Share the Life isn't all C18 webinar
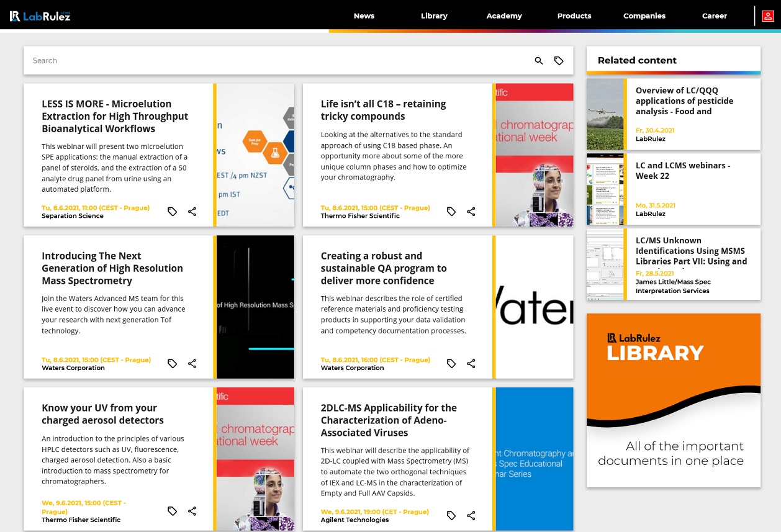 471,212
